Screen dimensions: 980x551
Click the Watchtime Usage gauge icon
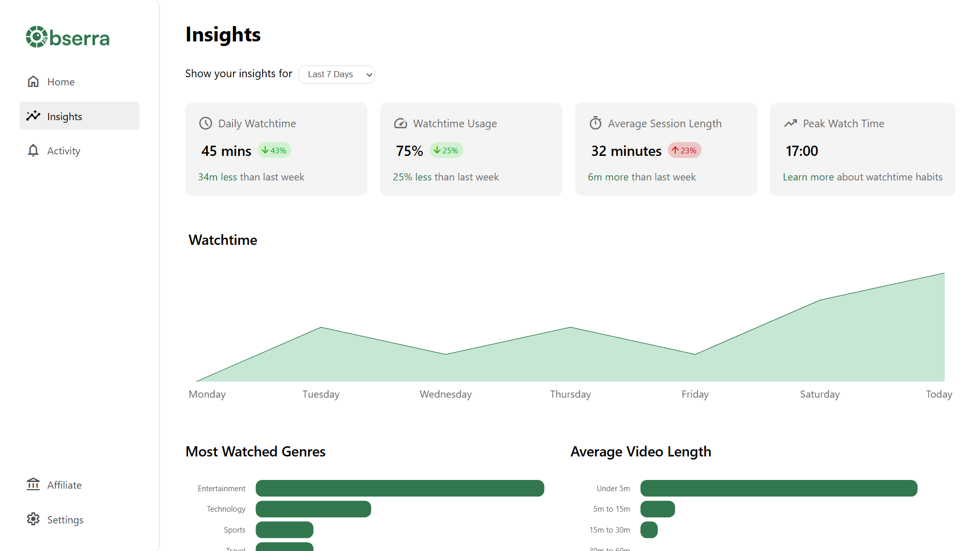401,123
